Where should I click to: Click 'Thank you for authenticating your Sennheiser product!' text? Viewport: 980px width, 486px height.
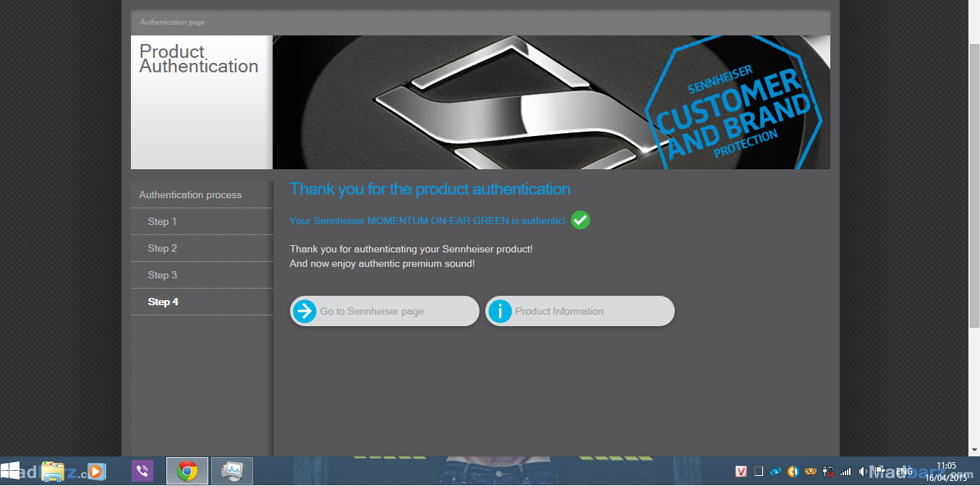(x=411, y=249)
